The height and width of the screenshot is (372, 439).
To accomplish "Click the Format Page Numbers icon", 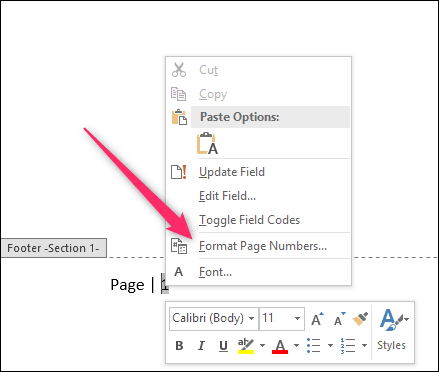I will coord(179,246).
